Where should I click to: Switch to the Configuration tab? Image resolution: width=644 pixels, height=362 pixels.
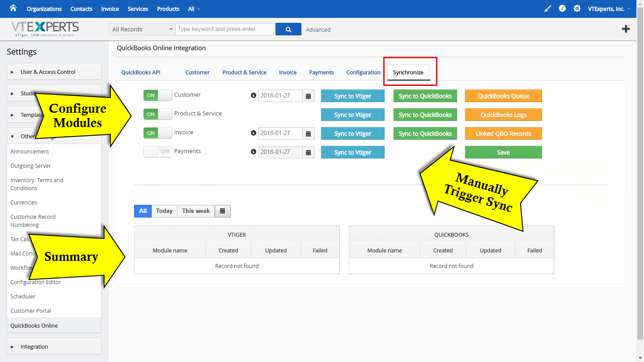point(364,72)
